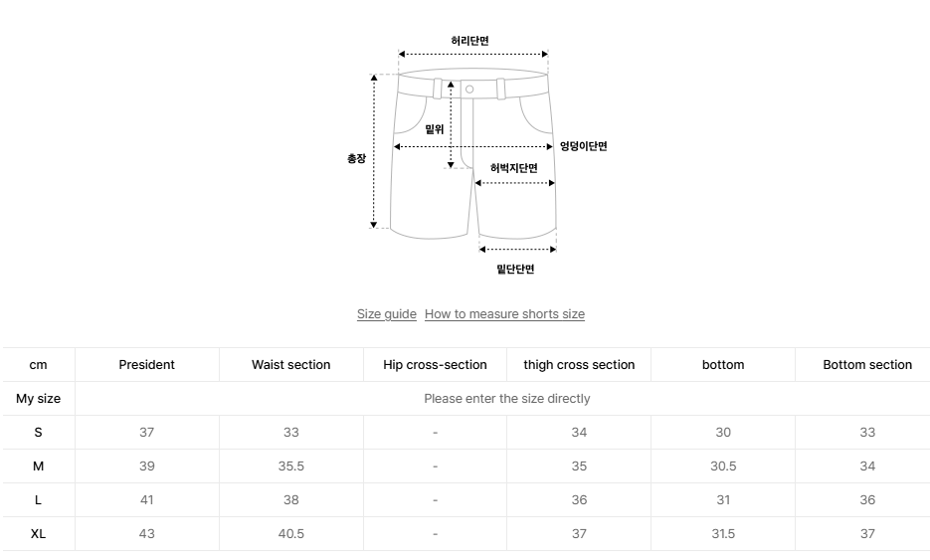Click the L size row label
The height and width of the screenshot is (560, 930).
[x=38, y=500]
